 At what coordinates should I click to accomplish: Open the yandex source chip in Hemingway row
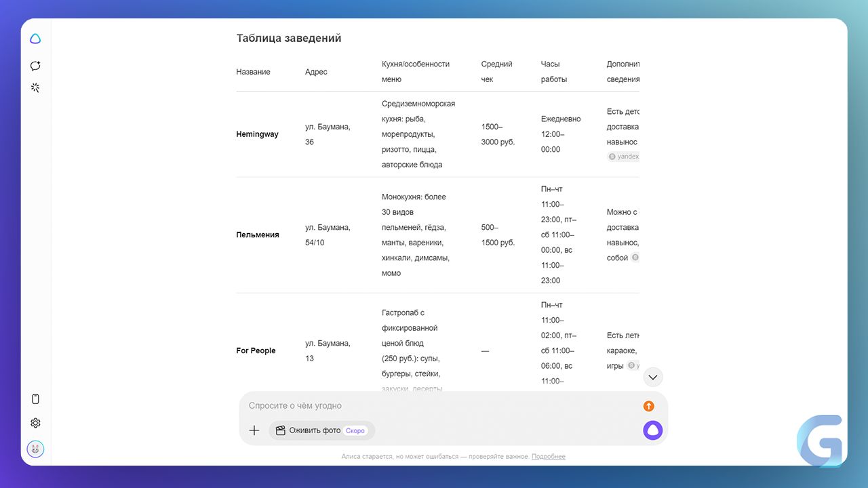coord(625,157)
